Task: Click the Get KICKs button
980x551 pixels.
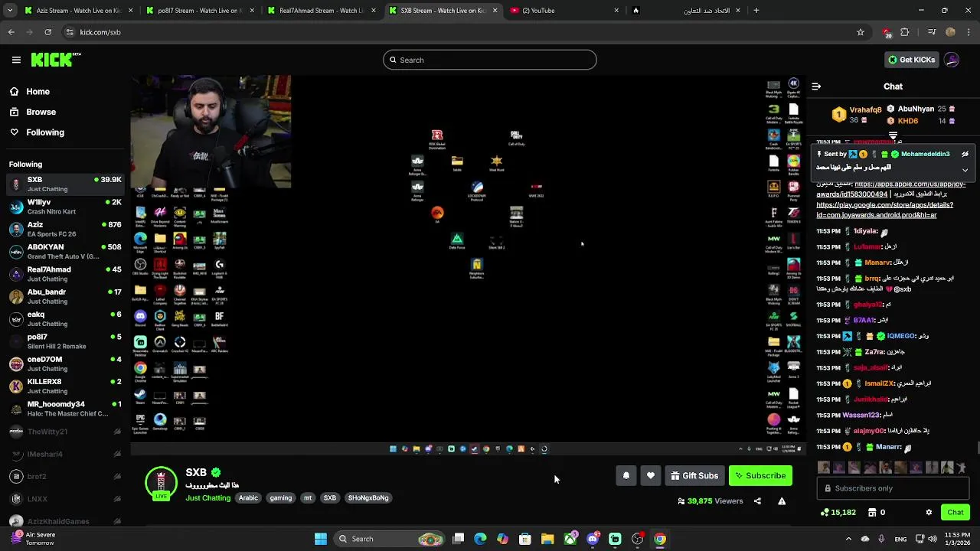Action: click(x=911, y=60)
